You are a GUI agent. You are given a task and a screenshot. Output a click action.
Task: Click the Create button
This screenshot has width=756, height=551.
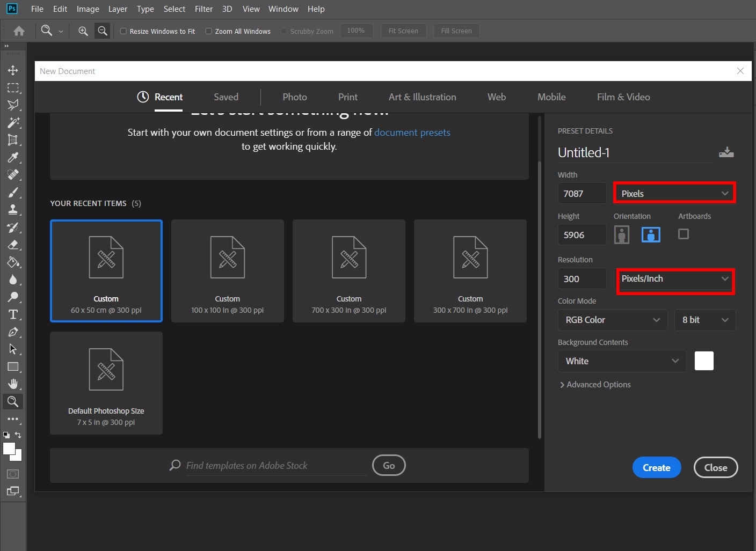click(x=657, y=468)
